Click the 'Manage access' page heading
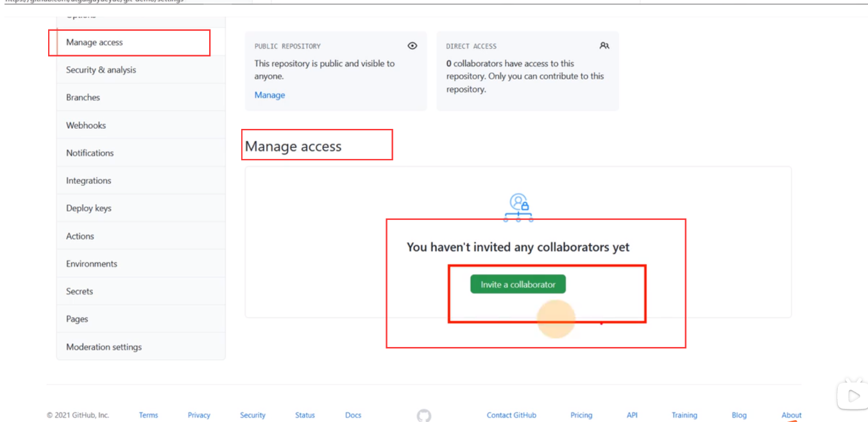The height and width of the screenshot is (422, 868). point(293,146)
